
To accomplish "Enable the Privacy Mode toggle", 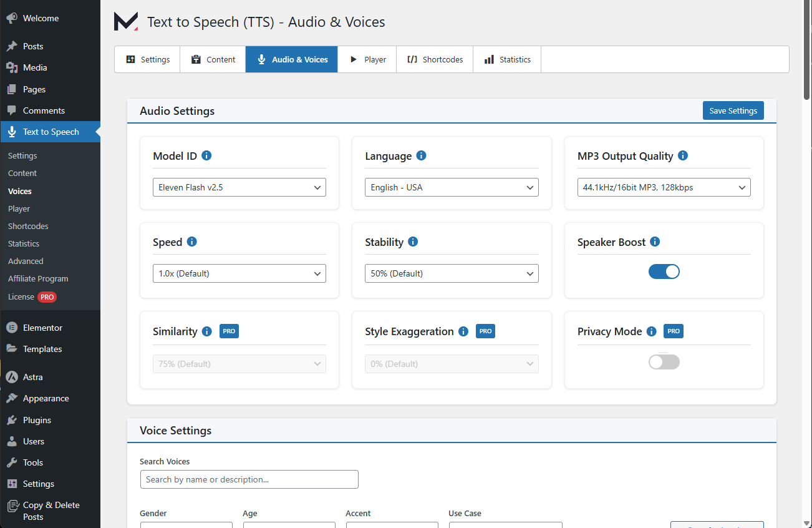I will pos(664,362).
